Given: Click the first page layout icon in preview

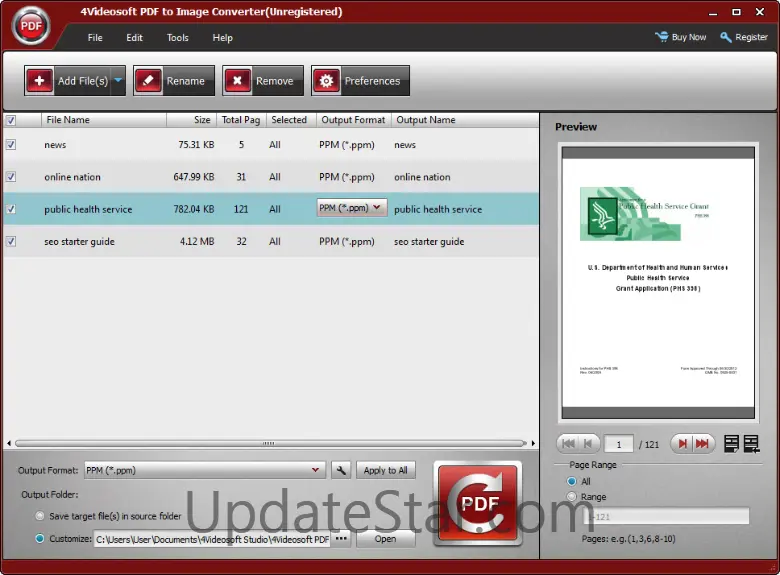Looking at the screenshot, I should pos(731,444).
